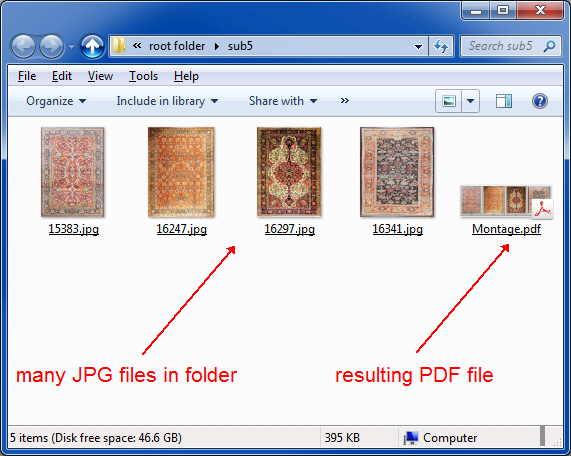
Task: Go up one folder level
Action: coord(92,46)
